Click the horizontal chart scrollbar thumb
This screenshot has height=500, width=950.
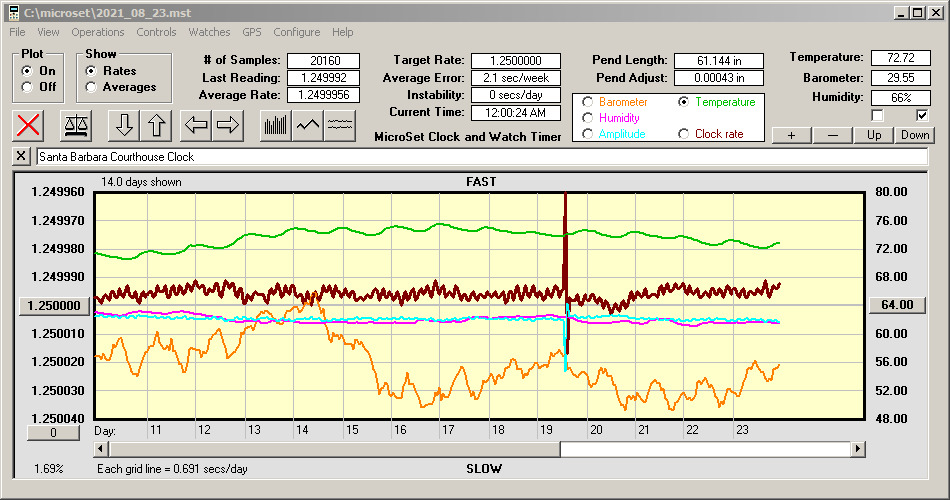coord(334,449)
